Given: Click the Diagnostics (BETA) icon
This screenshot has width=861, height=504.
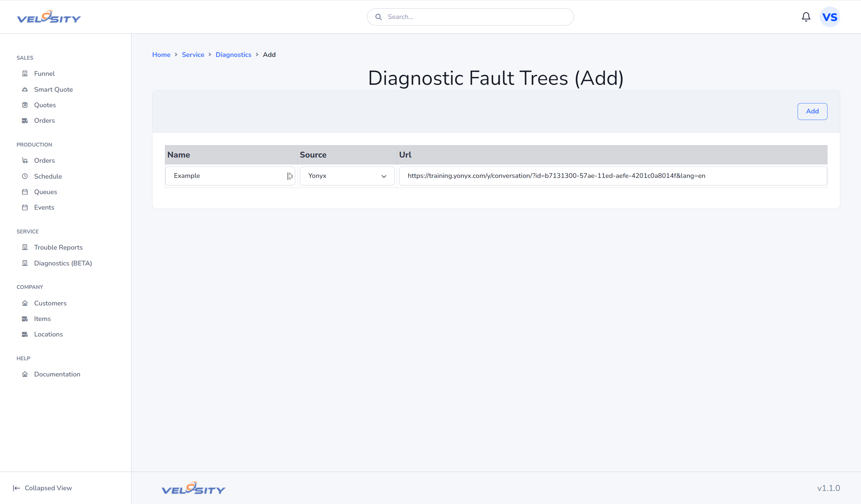Looking at the screenshot, I should 25,263.
